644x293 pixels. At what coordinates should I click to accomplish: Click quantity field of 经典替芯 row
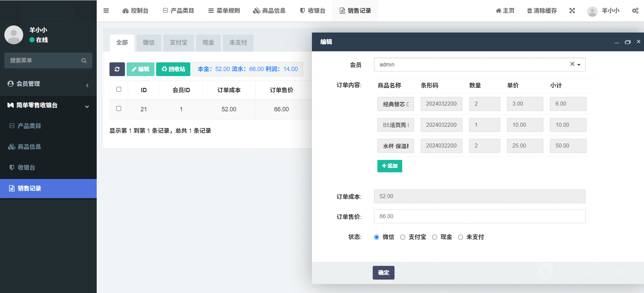pyautogui.click(x=485, y=104)
